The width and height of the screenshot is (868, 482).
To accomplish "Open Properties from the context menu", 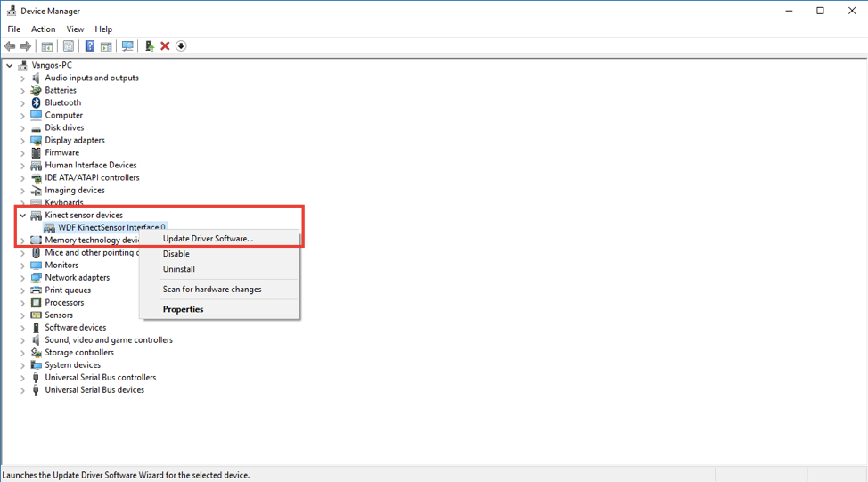I will click(184, 309).
